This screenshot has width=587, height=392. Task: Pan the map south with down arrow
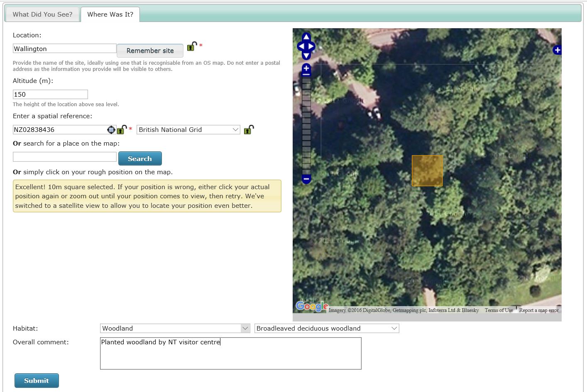(306, 56)
